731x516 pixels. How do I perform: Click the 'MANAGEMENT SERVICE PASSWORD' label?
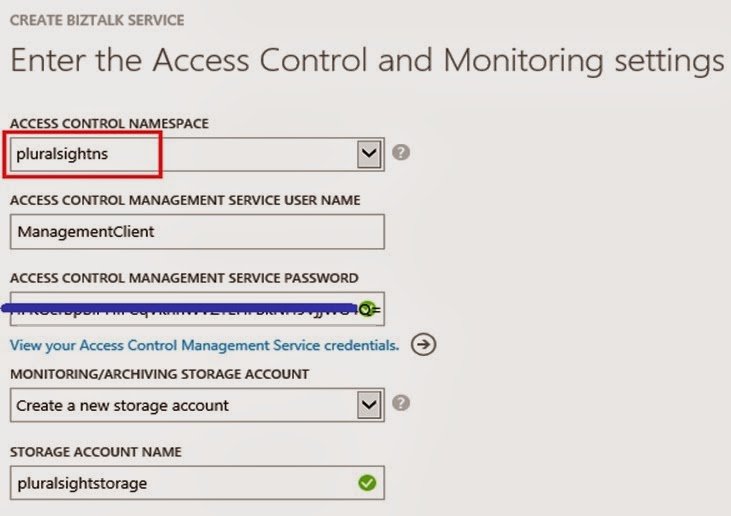[184, 278]
